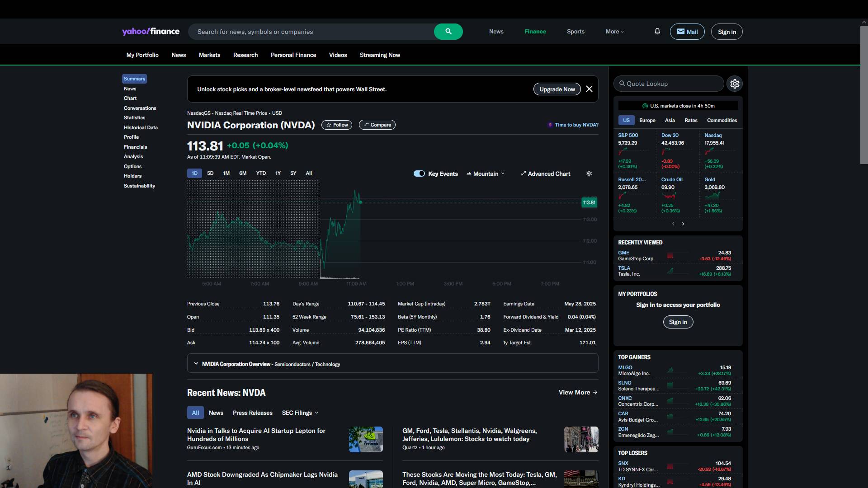The image size is (868, 488).
Task: Open the notifications bell
Action: click(x=657, y=32)
